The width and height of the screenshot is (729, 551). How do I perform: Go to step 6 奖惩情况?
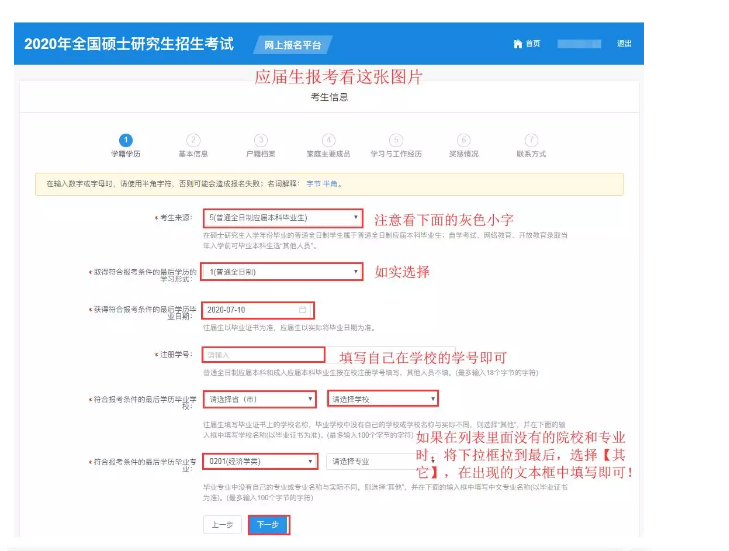pyautogui.click(x=463, y=140)
